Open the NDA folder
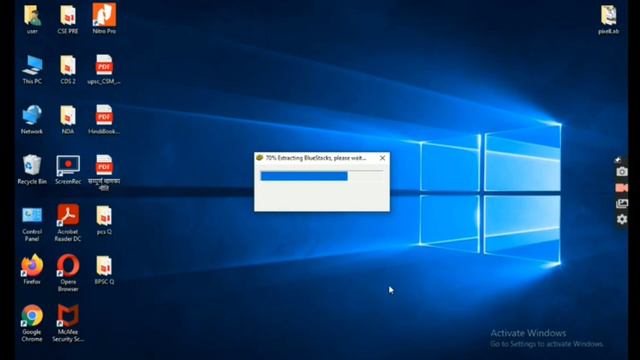This screenshot has width=640, height=360. click(x=68, y=120)
